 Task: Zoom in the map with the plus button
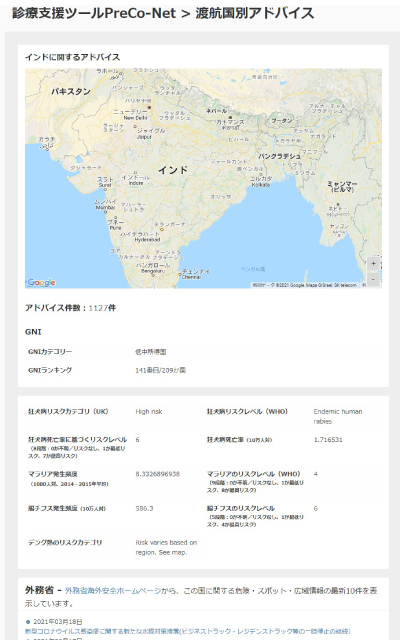coord(373,263)
